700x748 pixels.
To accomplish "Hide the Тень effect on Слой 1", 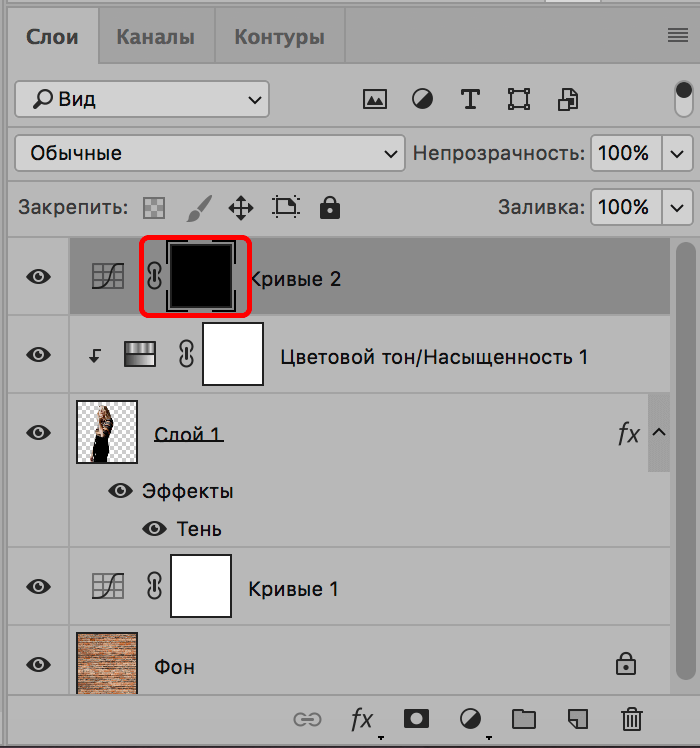I will pos(154,529).
